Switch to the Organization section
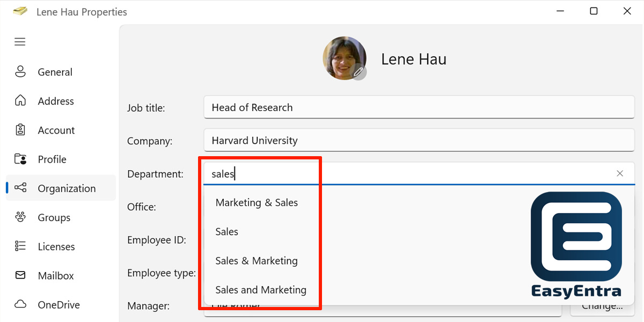Image resolution: width=644 pixels, height=322 pixels. click(x=61, y=188)
